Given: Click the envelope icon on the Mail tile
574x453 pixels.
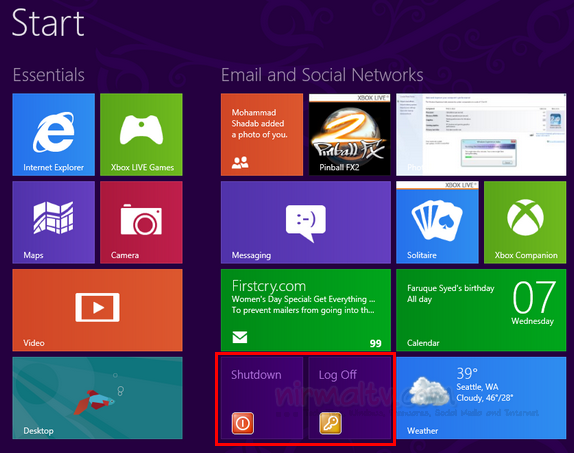Looking at the screenshot, I should coord(240,337).
